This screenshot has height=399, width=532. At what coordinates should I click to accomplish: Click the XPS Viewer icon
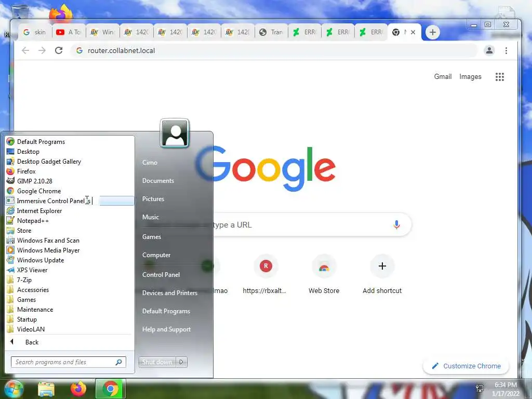pos(10,270)
